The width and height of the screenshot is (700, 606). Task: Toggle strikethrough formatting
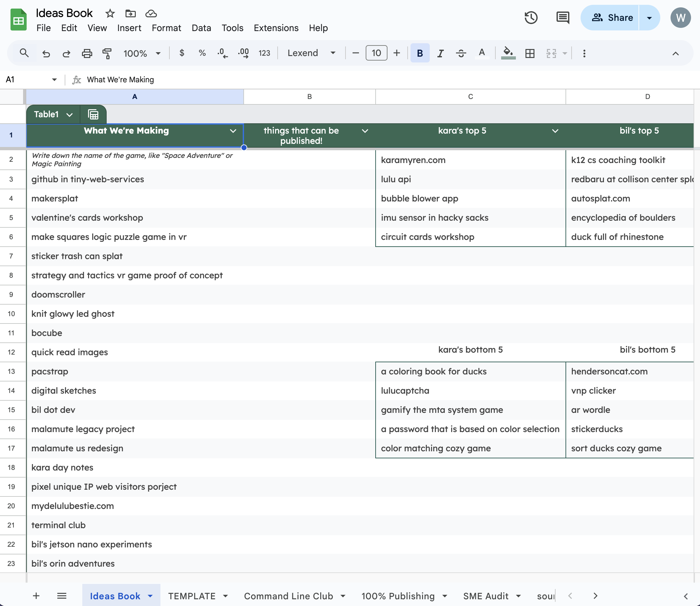pyautogui.click(x=461, y=53)
